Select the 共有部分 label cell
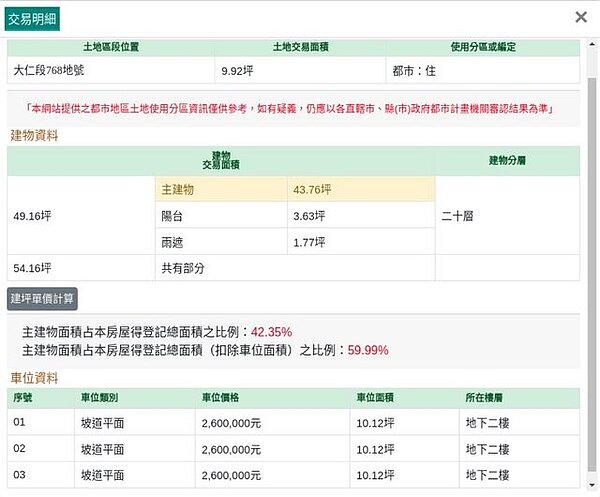 click(295, 268)
